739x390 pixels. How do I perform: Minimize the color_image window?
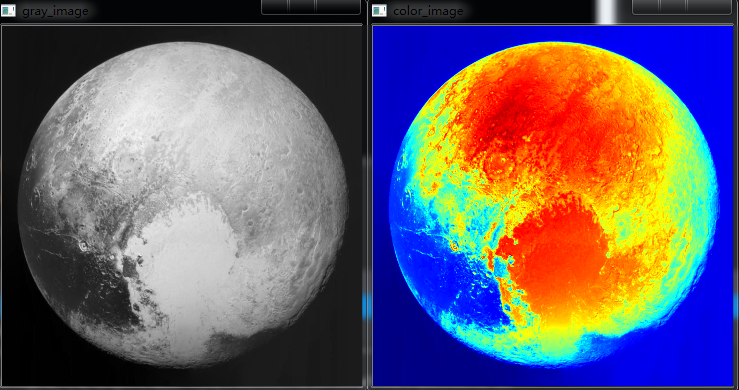646,6
